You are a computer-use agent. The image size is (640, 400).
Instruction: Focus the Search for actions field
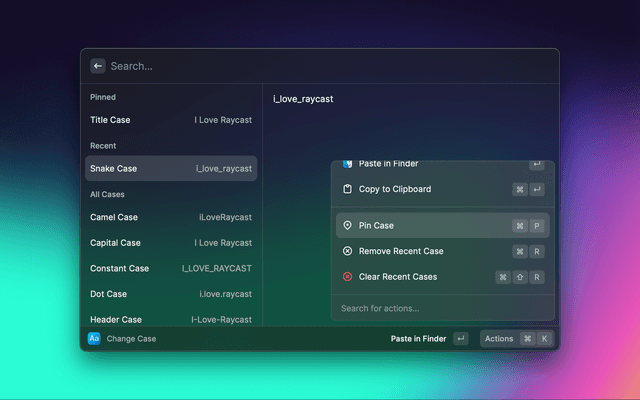pyautogui.click(x=442, y=308)
